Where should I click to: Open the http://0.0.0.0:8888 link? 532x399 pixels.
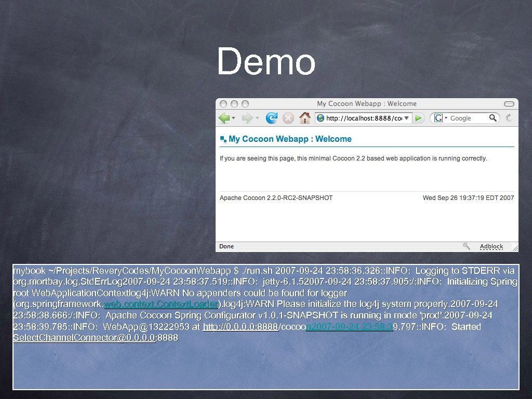tap(241, 327)
